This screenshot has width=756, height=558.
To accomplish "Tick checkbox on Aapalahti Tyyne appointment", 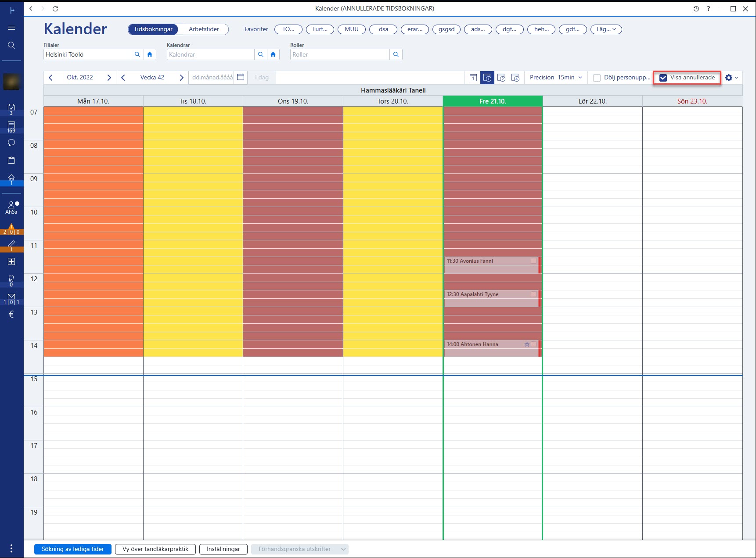I will [x=533, y=294].
